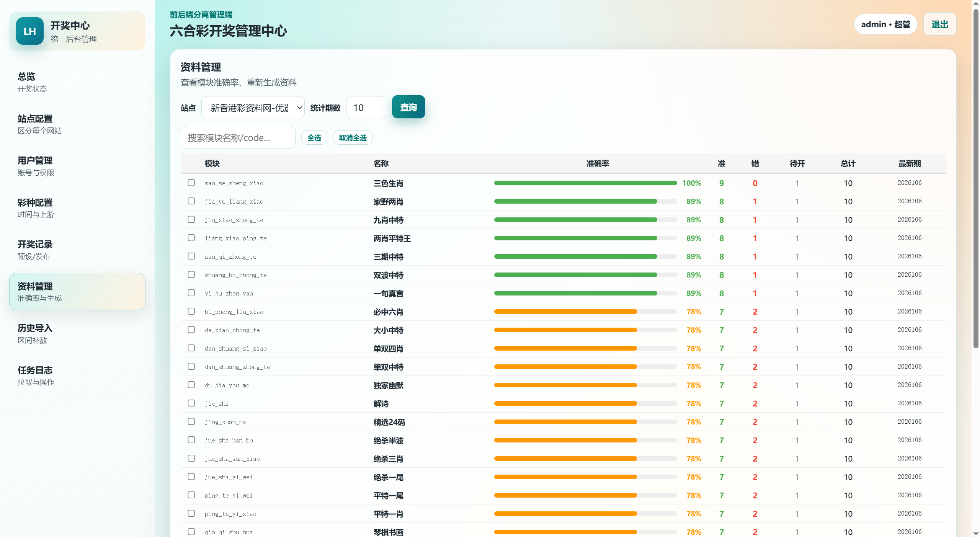Click the 名称 column header

(x=381, y=163)
